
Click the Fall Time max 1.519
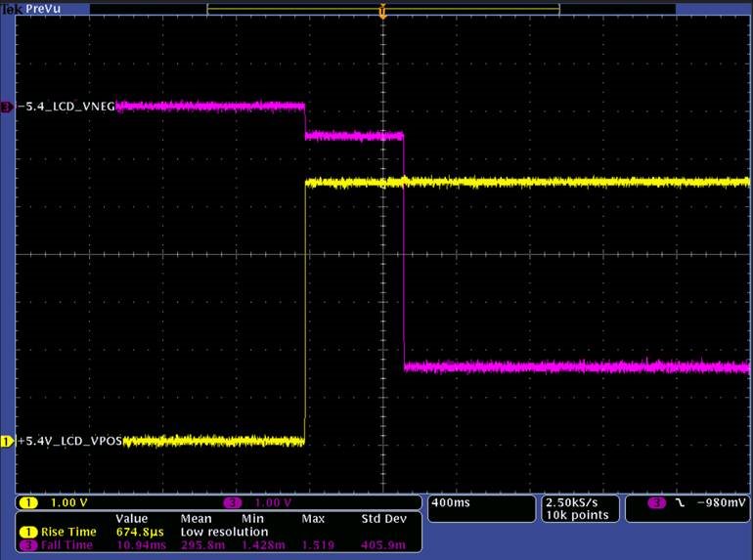[318, 545]
